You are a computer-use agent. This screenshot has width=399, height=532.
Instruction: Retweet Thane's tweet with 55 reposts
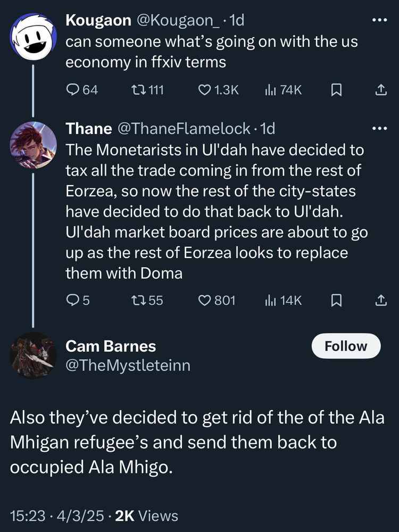coord(138,301)
